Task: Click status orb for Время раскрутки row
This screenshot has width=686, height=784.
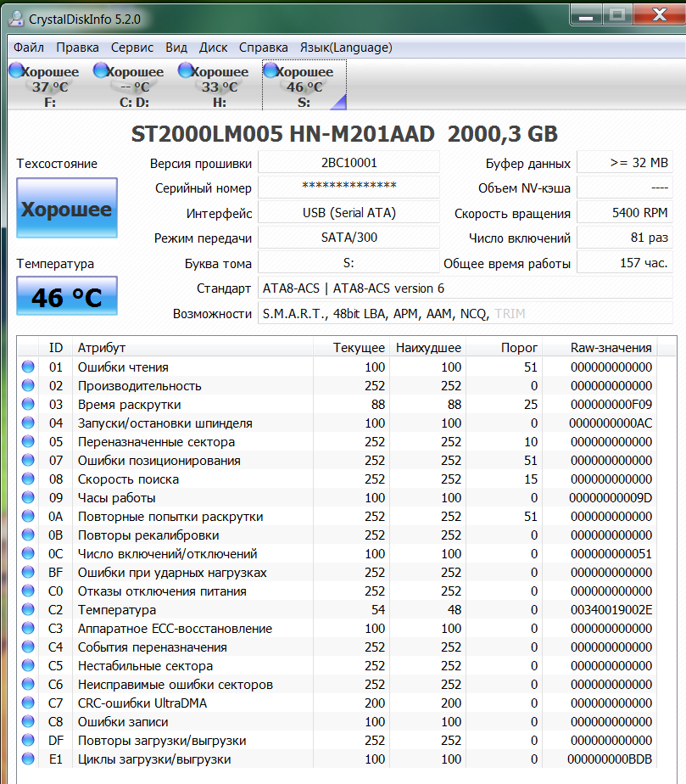Action: (28, 404)
